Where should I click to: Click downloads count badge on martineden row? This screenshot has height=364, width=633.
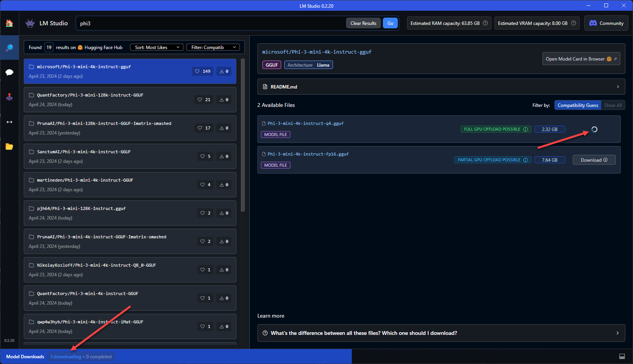pyautogui.click(x=224, y=185)
